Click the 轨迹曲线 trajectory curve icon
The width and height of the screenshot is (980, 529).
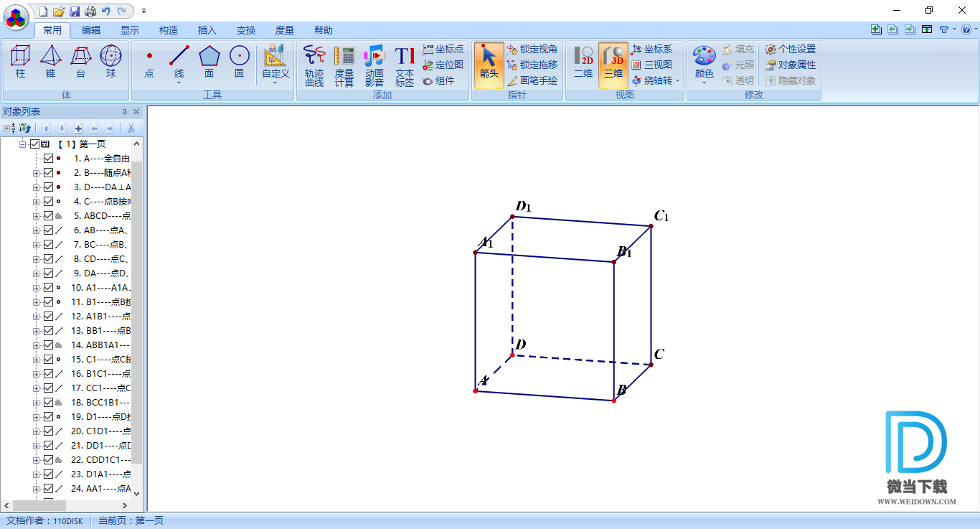[314, 65]
